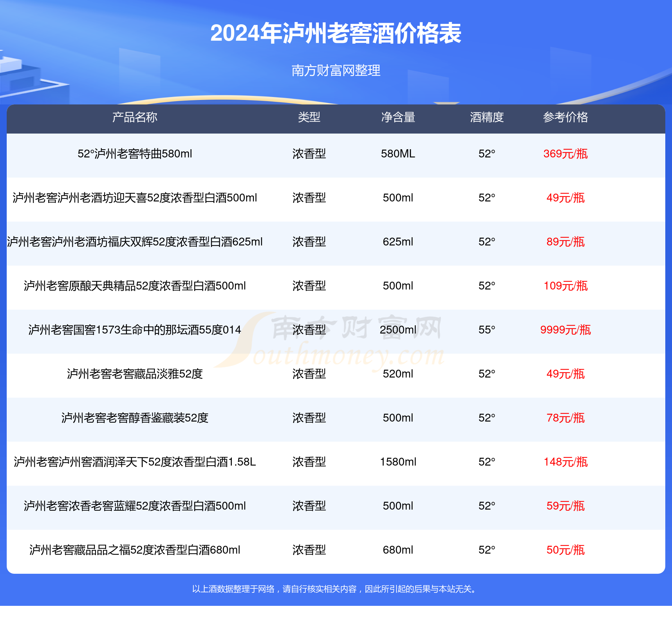The height and width of the screenshot is (623, 672).
Task: Click the 1580ml net content cell
Action: [x=398, y=462]
